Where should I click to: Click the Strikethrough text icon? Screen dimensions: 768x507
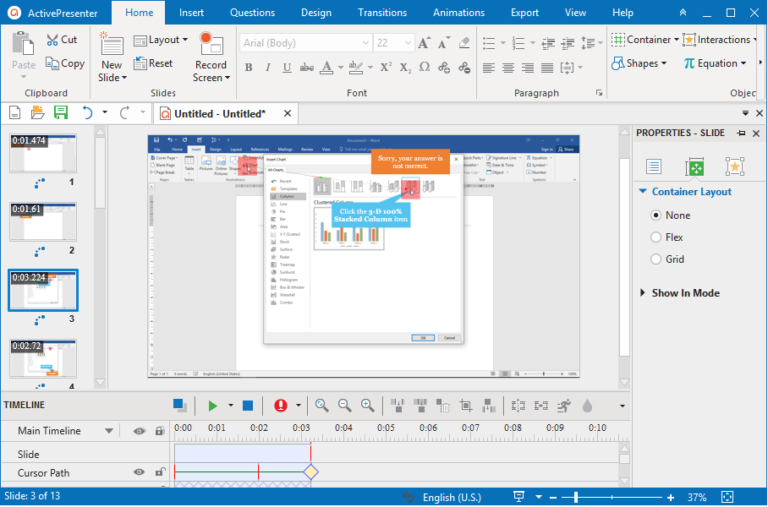307,68
